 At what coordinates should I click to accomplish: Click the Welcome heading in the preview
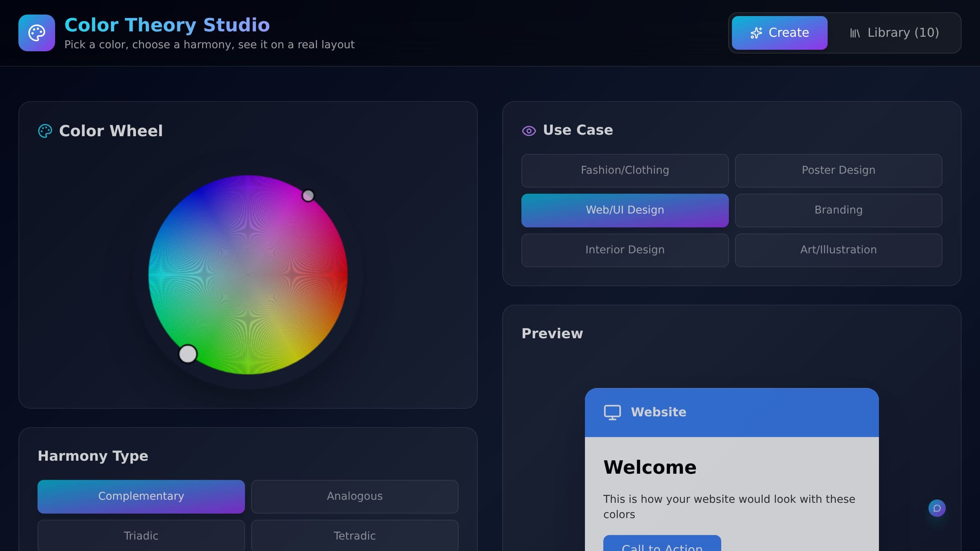[650, 467]
